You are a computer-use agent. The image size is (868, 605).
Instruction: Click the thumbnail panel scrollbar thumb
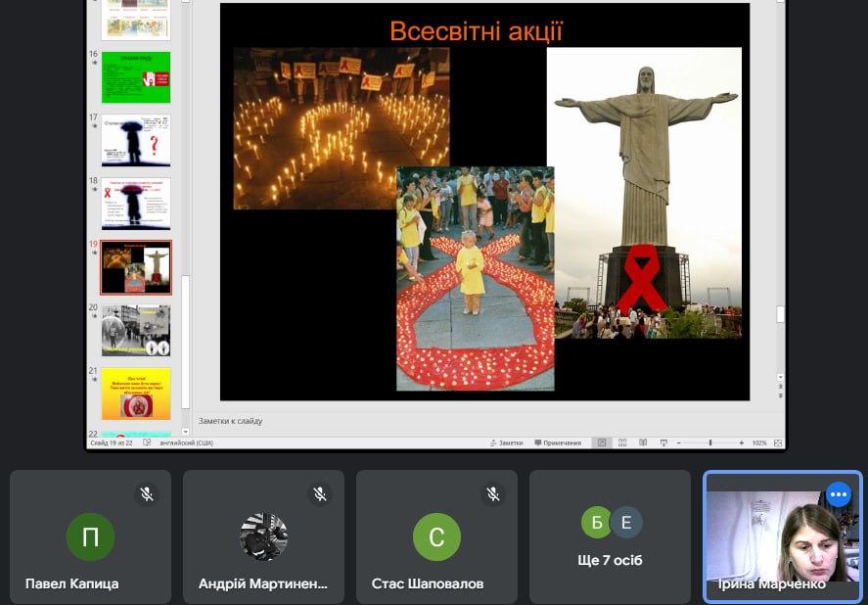click(x=186, y=342)
